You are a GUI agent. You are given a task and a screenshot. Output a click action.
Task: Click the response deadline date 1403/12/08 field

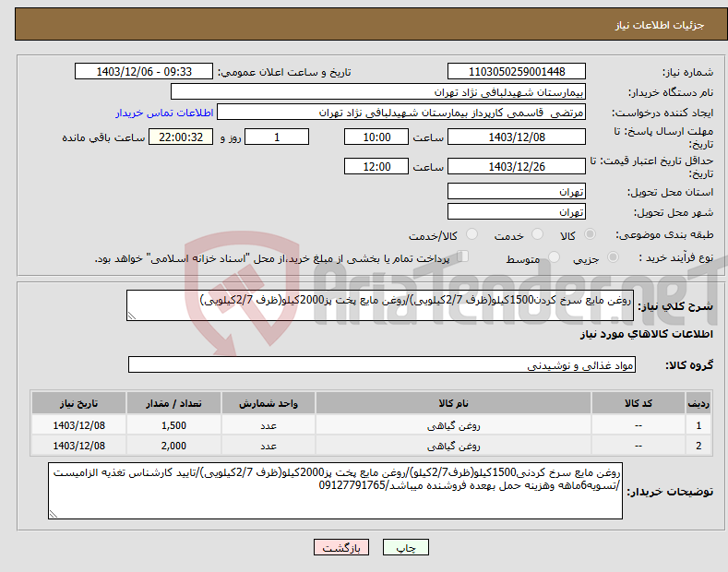[517, 137]
